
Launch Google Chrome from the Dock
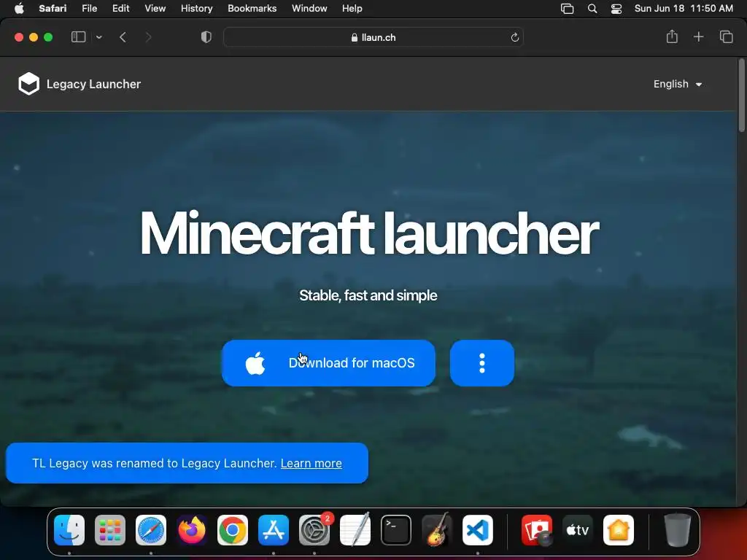click(233, 530)
